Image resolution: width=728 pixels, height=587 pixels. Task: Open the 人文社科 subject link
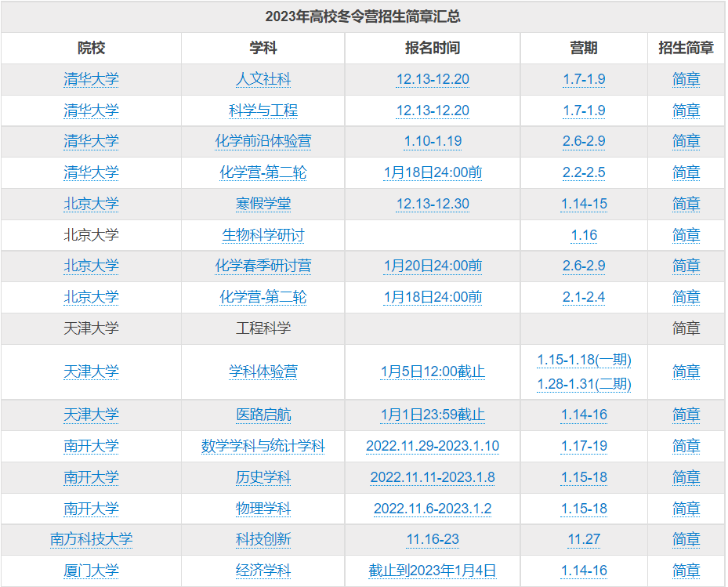tap(263, 79)
